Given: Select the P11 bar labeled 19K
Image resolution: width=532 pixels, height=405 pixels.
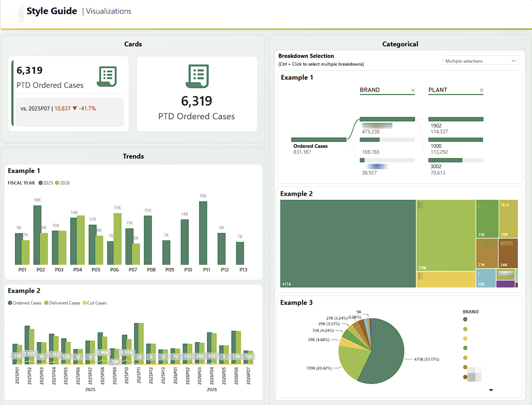Looking at the screenshot, I should (x=203, y=233).
